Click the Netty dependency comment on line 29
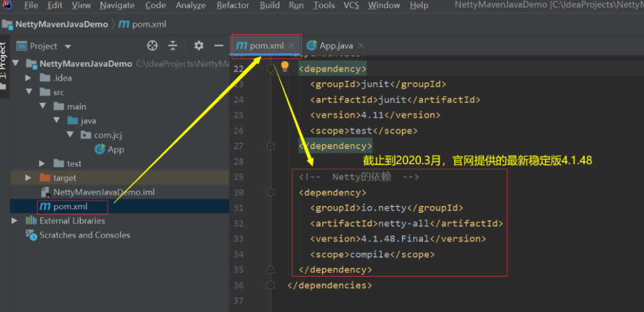The image size is (644, 312). click(359, 177)
